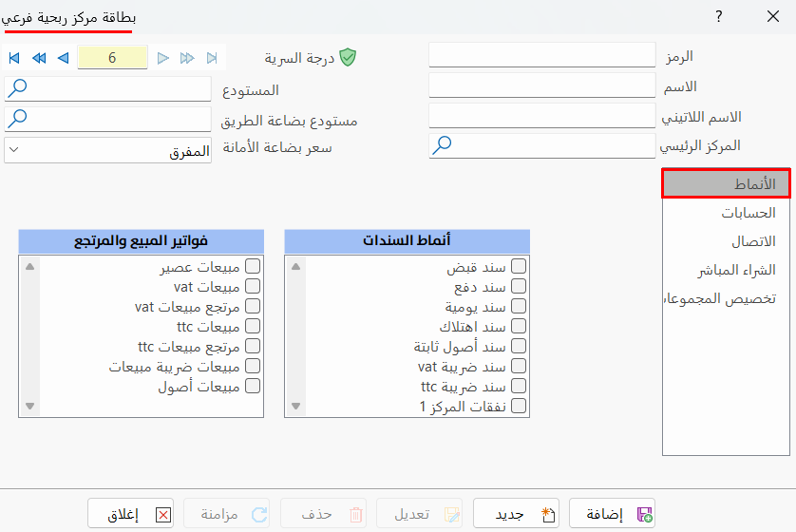This screenshot has height=532, width=796.
Task: Check the مبيعات عصير checkbox
Action: pyautogui.click(x=253, y=266)
